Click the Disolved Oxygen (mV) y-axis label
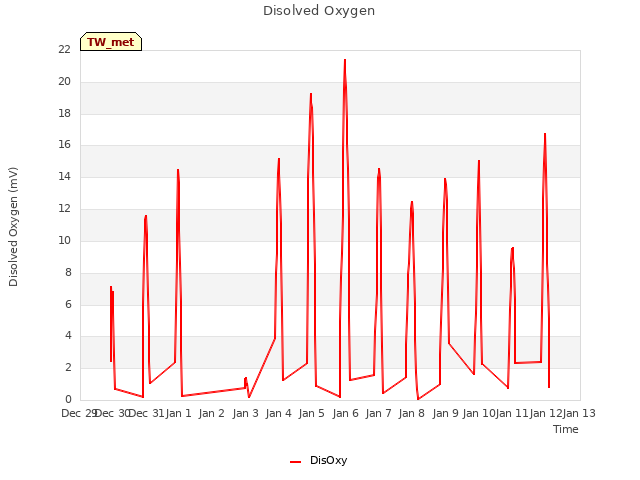Screen dimensions: 640x480 (x=13, y=227)
